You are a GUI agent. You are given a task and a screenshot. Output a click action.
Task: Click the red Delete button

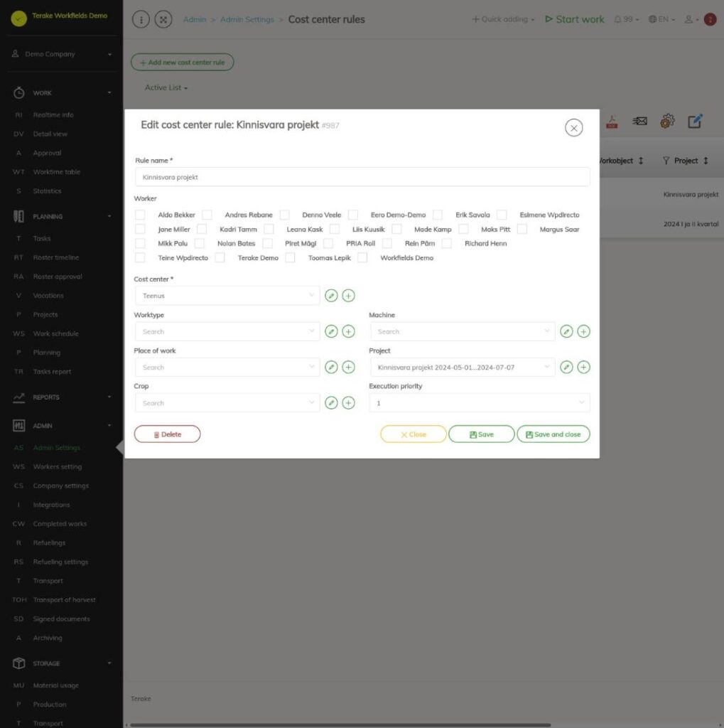tap(167, 434)
